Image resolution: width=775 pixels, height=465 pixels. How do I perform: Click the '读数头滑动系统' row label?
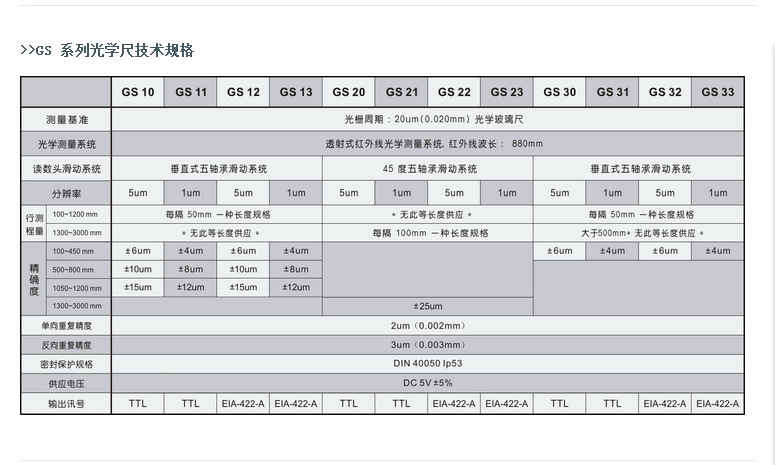coord(66,169)
